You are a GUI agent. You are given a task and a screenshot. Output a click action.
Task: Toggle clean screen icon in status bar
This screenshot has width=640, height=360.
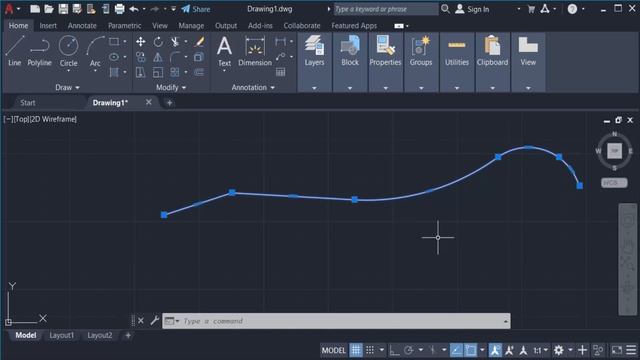click(x=617, y=350)
